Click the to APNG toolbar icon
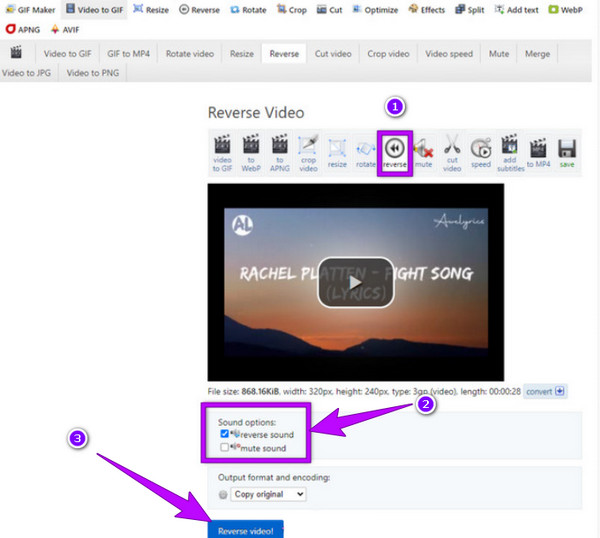 (280, 153)
